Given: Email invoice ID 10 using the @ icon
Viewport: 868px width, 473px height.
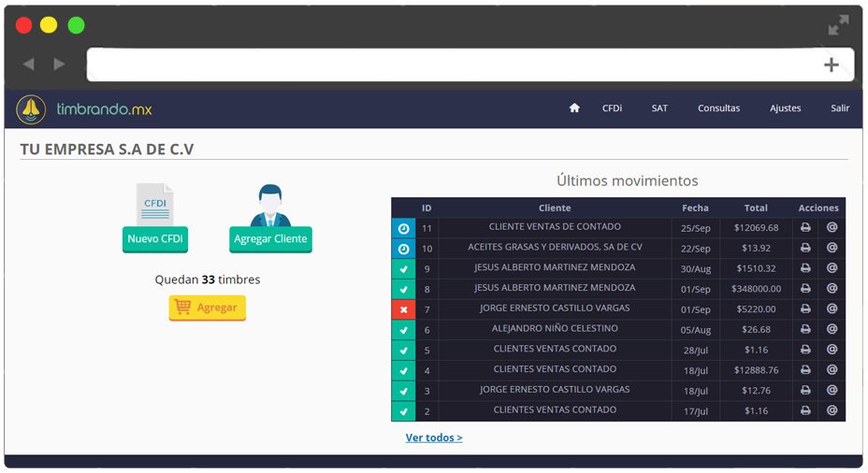Looking at the screenshot, I should point(832,248).
